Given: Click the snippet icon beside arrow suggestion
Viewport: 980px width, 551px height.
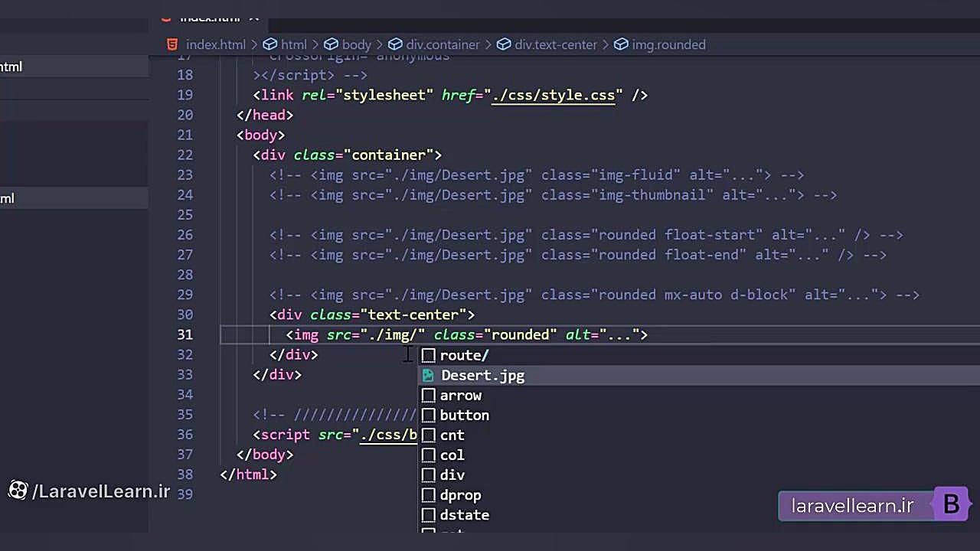Looking at the screenshot, I should point(428,396).
